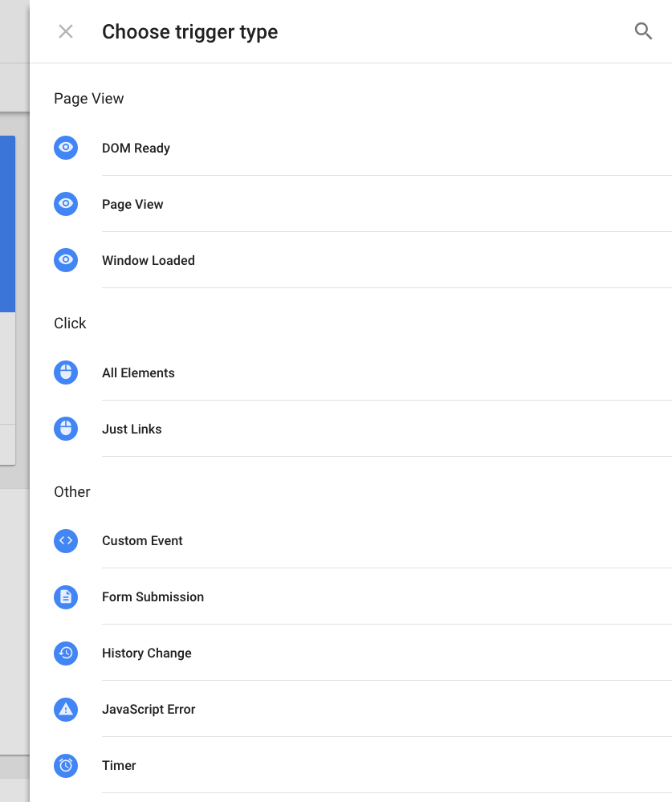
Task: Click the DOM Ready eye icon
Action: pyautogui.click(x=66, y=148)
